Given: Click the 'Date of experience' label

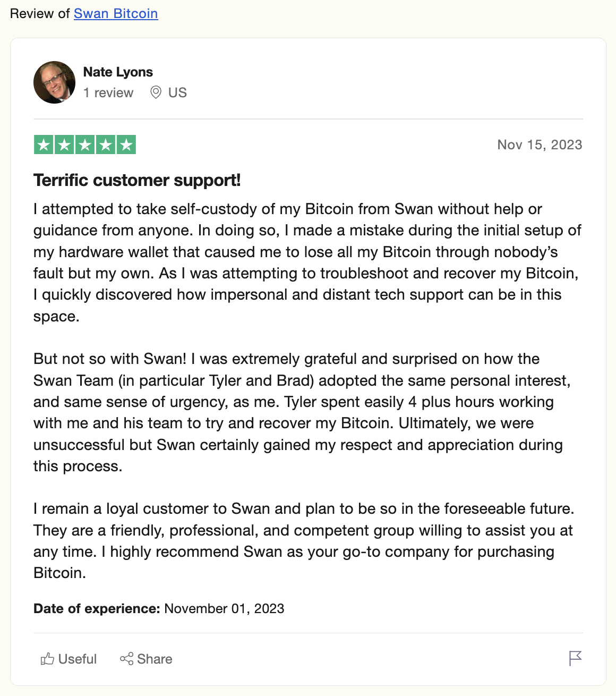Looking at the screenshot, I should pos(97,608).
